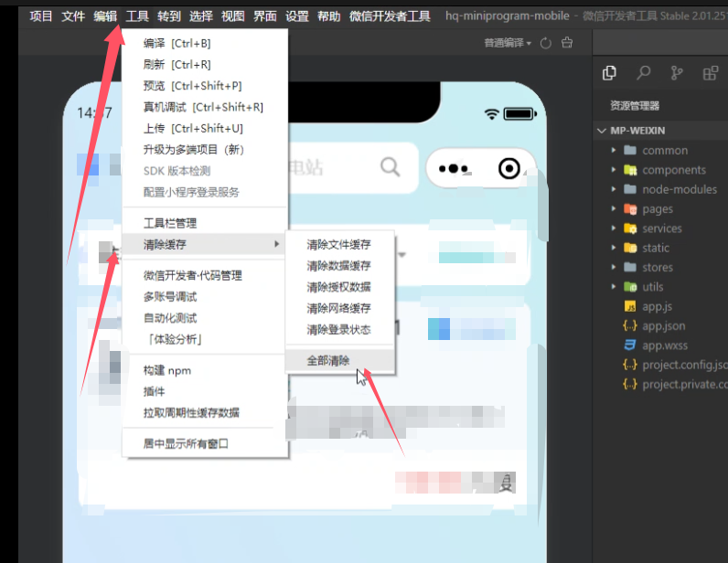Click the refresh compile icon
Image resolution: width=728 pixels, height=563 pixels.
(546, 43)
